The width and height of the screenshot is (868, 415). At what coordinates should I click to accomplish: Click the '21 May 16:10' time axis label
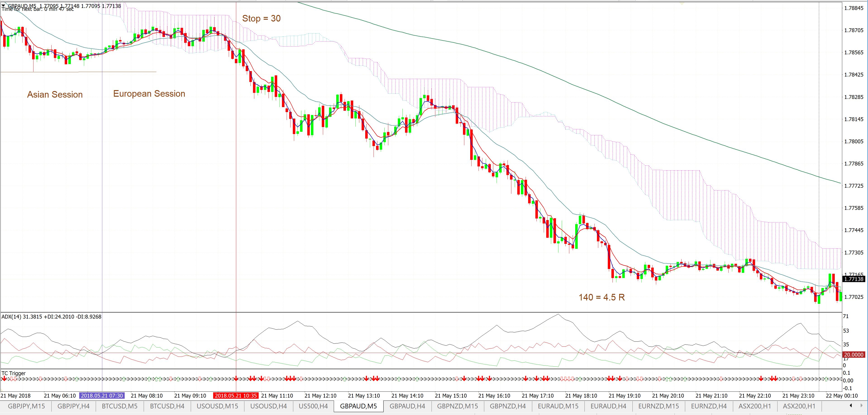tap(494, 396)
